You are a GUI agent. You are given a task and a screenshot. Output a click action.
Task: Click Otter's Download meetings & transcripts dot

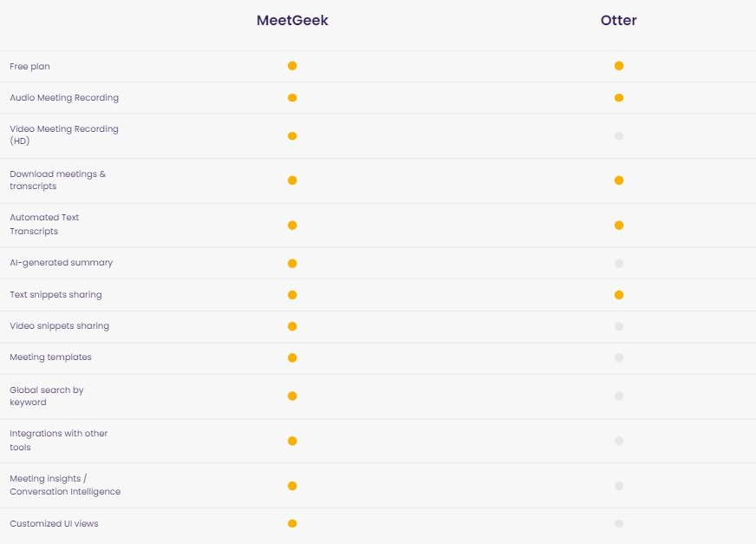pos(619,180)
